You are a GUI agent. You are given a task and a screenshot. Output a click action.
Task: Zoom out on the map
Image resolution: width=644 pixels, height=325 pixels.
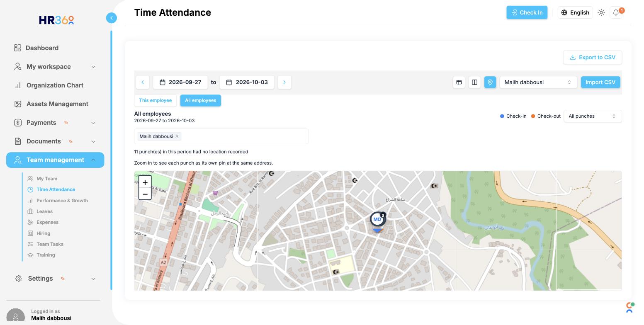[x=145, y=194]
